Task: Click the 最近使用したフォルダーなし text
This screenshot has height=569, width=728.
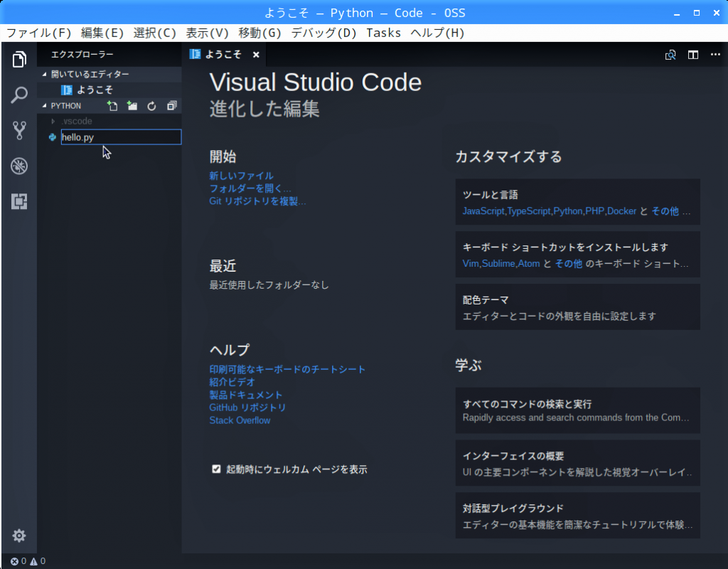Action: point(269,284)
